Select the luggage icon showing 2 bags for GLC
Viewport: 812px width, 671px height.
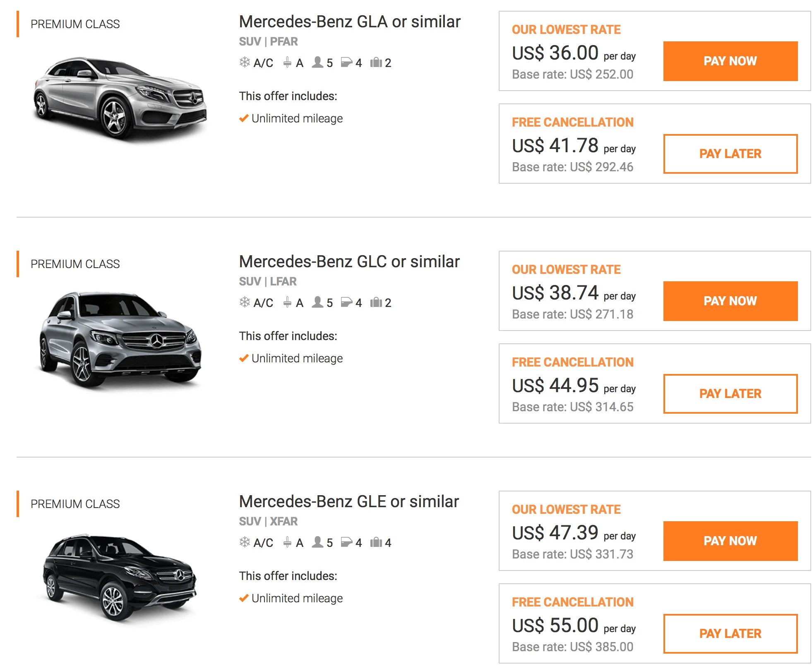click(376, 302)
